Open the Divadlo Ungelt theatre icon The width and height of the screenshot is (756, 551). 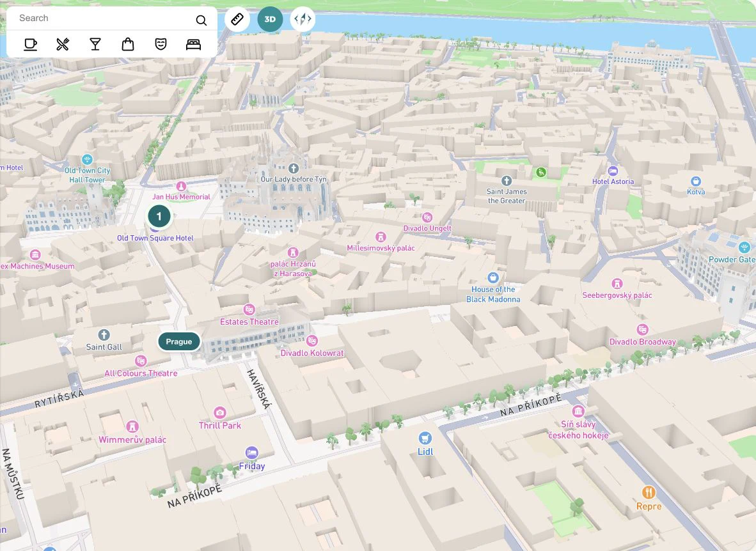(x=427, y=217)
